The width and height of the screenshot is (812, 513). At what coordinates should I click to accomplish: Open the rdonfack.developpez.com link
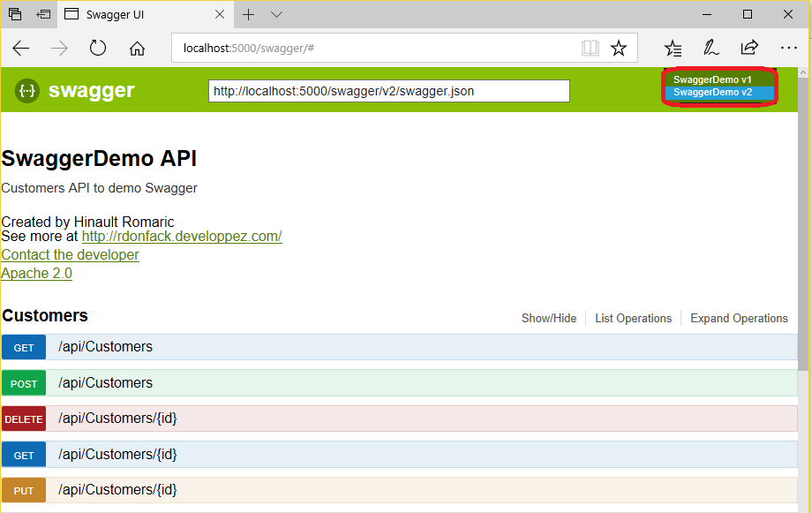[x=182, y=237]
